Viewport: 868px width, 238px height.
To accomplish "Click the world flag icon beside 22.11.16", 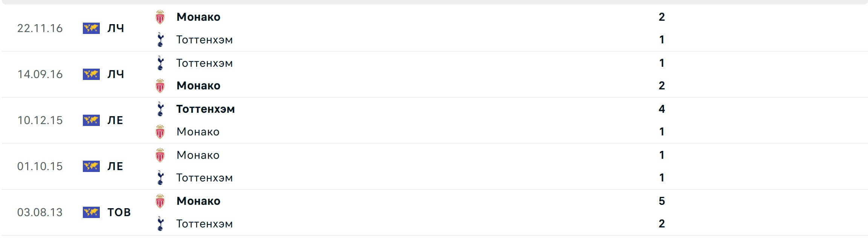I will click(91, 28).
